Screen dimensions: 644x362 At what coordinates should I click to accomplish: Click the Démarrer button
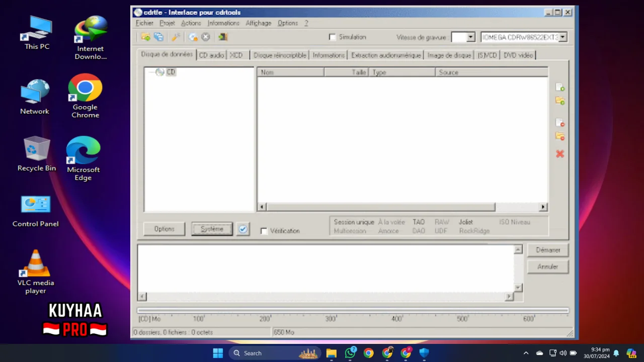(x=548, y=250)
